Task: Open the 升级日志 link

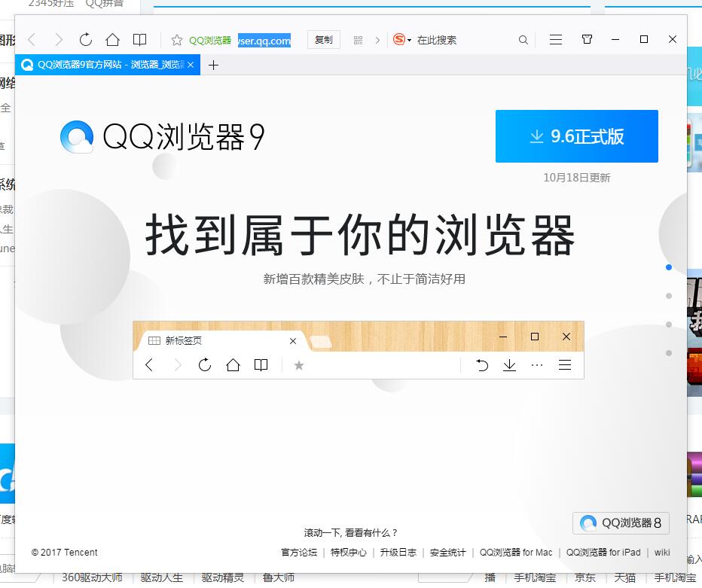Action: (398, 552)
